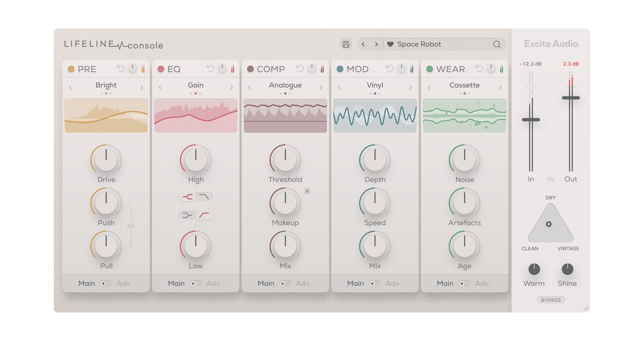The height and width of the screenshot is (341, 644).
Task: Click the In/Out fader link icon
Action: [x=550, y=179]
